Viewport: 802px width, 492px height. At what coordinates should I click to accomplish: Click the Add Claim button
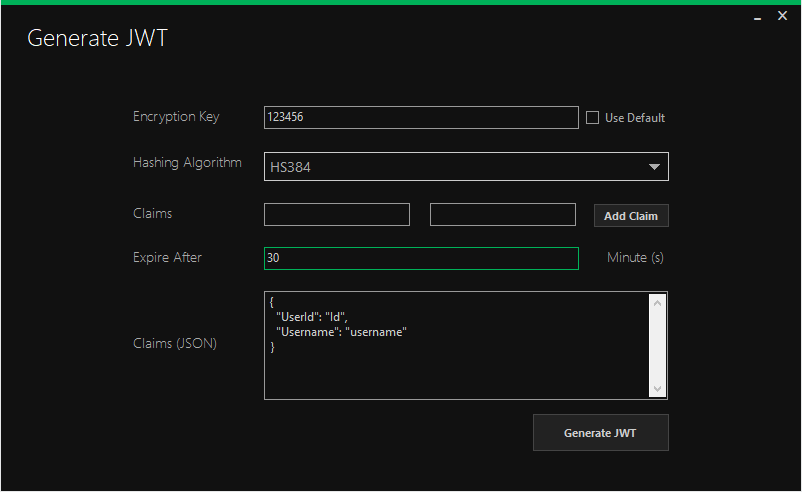pos(631,216)
